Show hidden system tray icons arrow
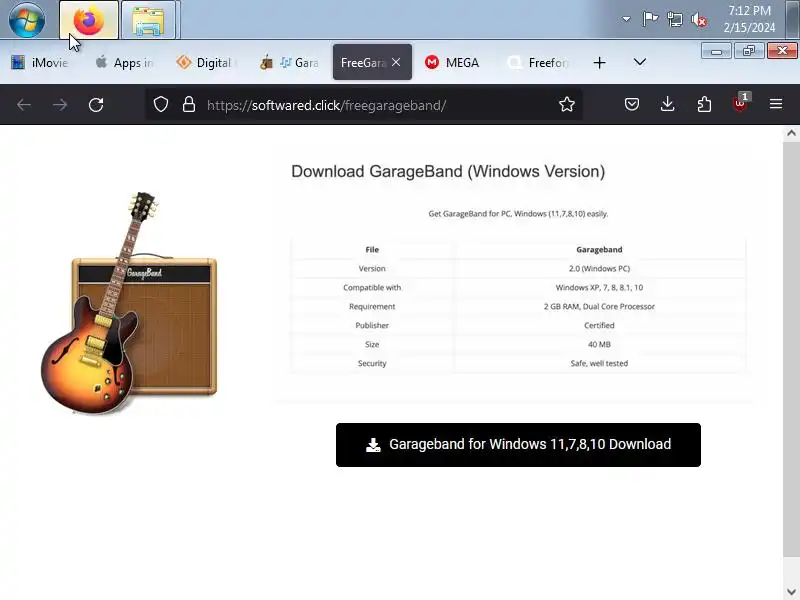Viewport: 800px width, 600px height. pos(626,19)
